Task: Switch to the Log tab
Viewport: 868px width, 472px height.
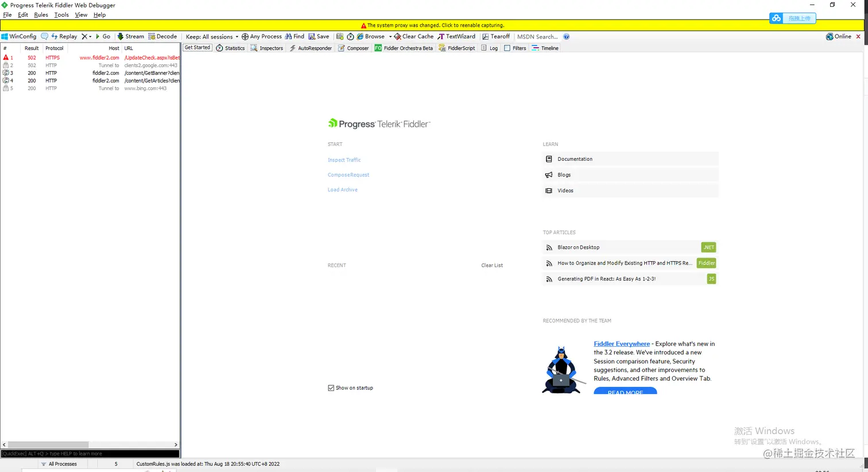Action: point(489,48)
